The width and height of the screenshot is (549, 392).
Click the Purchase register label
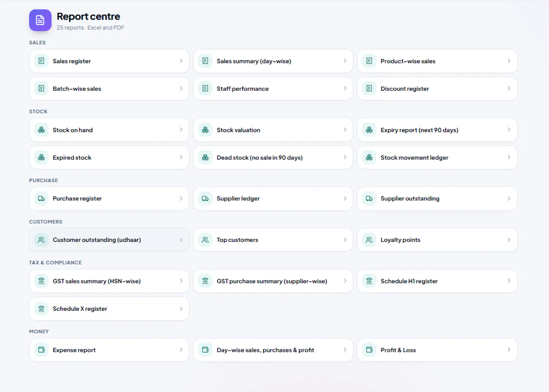[x=77, y=199]
